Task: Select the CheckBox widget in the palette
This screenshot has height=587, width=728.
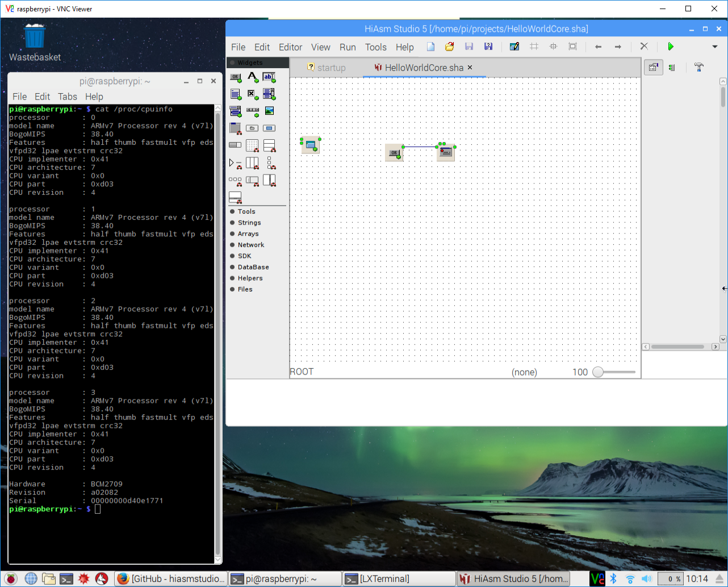Action: [x=253, y=94]
